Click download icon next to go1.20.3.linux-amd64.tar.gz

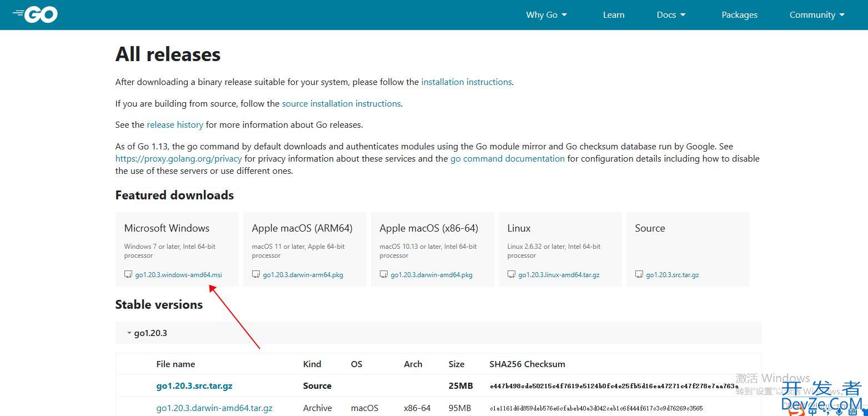[511, 274]
